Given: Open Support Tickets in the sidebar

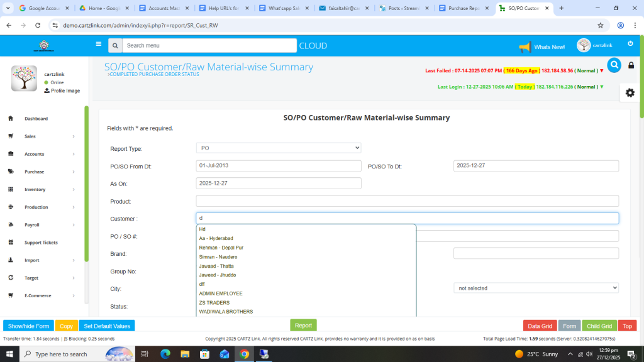Looking at the screenshot, I should [x=41, y=243].
